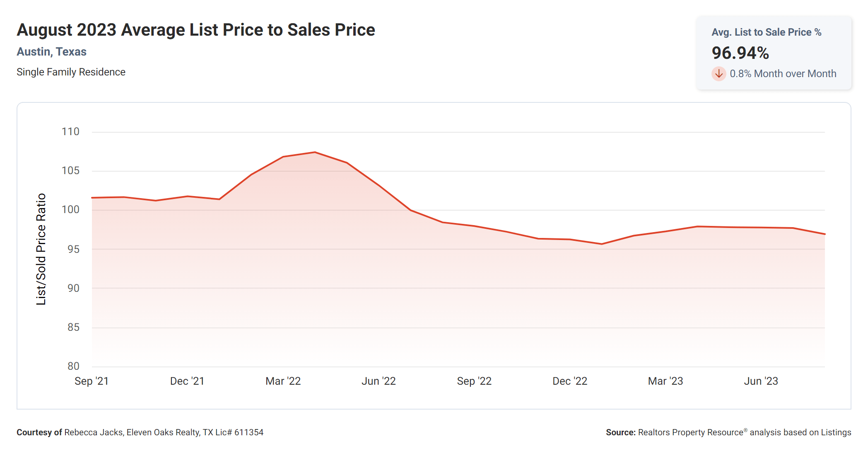Click the Austin, Texas location link
The height and width of the screenshot is (456, 868).
point(51,52)
